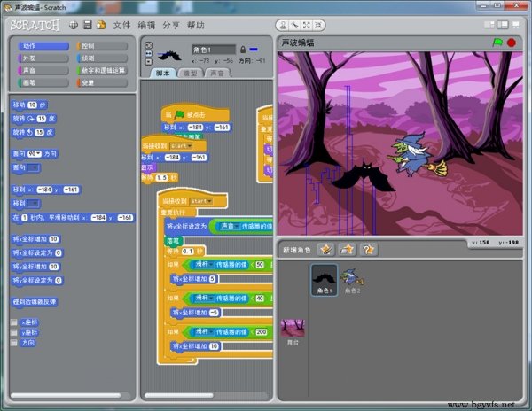Switch to the 造型 tab
The height and width of the screenshot is (411, 532).
tap(190, 74)
